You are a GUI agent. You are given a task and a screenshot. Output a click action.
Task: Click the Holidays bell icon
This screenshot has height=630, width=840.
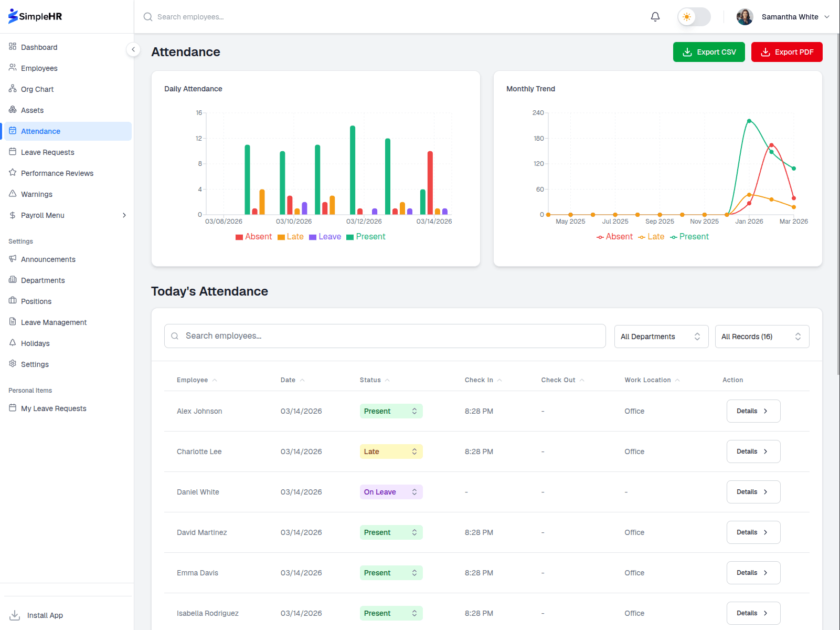coord(12,343)
